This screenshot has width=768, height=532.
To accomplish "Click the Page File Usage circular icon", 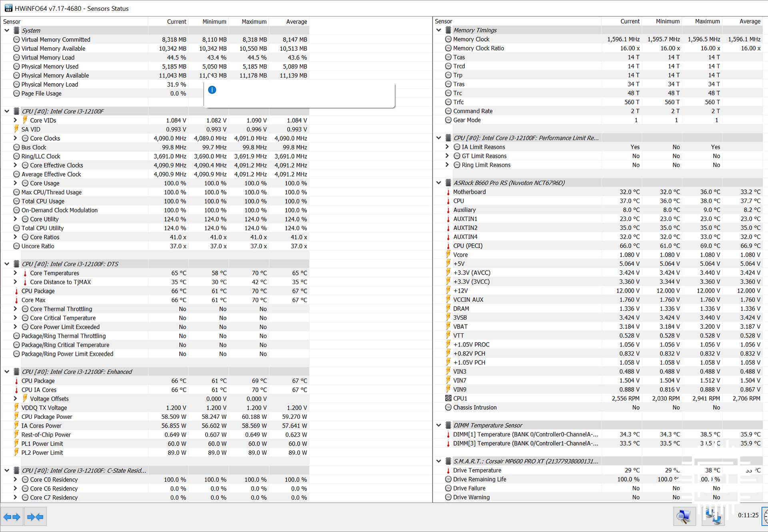I will 16,94.
